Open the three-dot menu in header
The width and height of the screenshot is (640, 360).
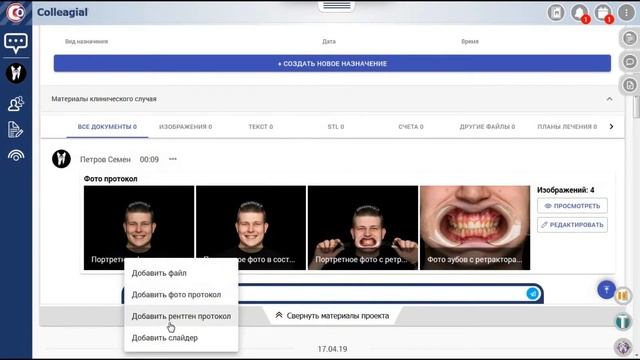(626, 13)
